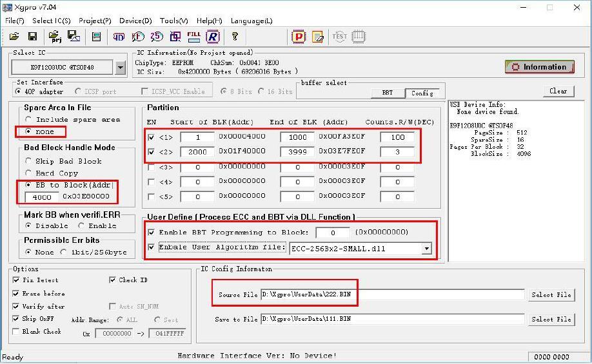This screenshot has height=364, width=592.
Task: Click the 25 search toolbar icon
Action: pos(157,37)
